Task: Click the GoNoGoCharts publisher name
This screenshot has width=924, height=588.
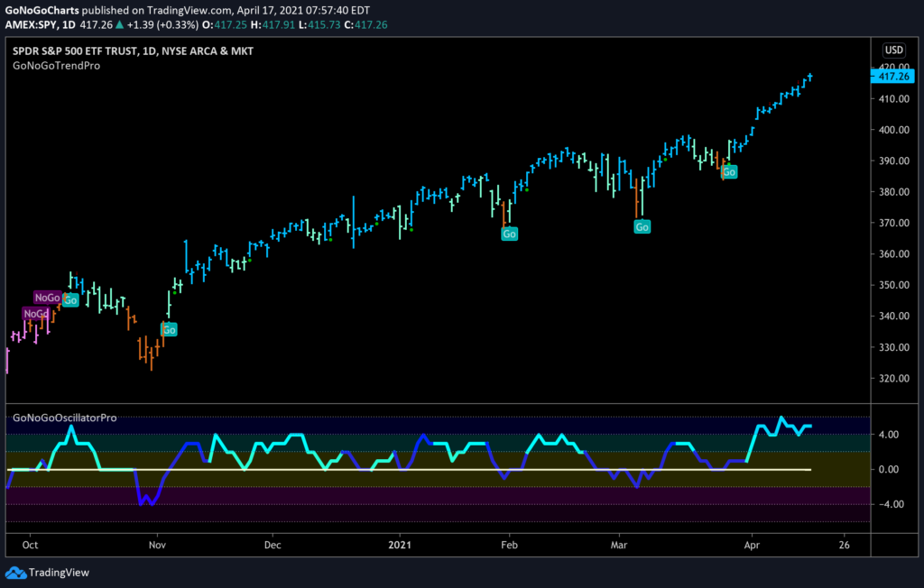Action: 42,10
